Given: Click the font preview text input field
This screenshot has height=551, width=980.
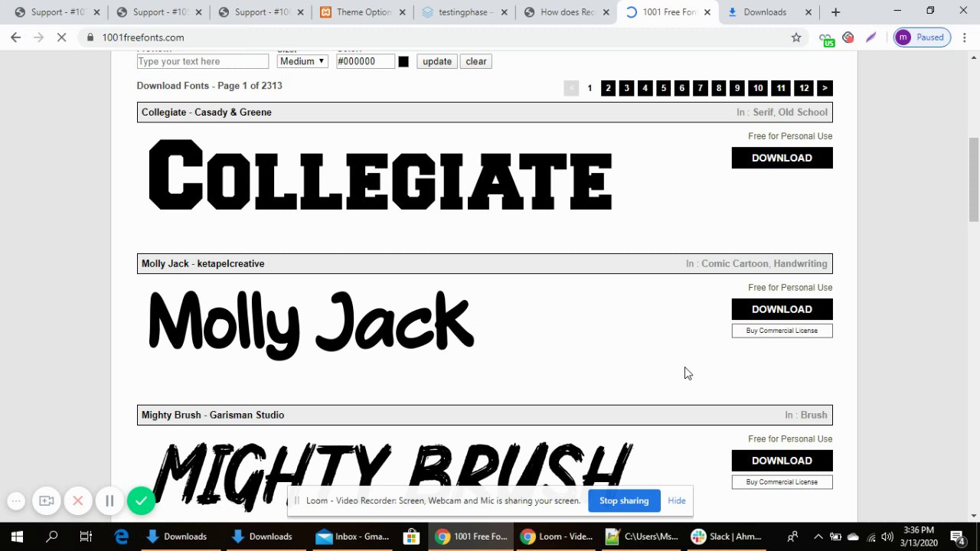Looking at the screenshot, I should point(203,61).
